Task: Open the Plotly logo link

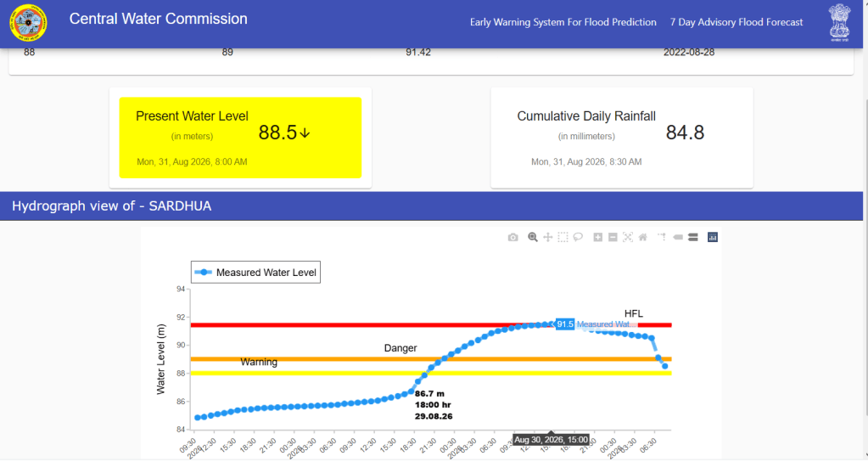Action: coord(713,237)
